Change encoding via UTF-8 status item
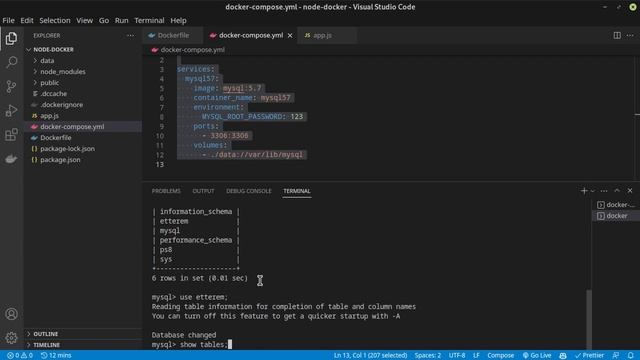This screenshot has height=360, width=640. point(457,355)
